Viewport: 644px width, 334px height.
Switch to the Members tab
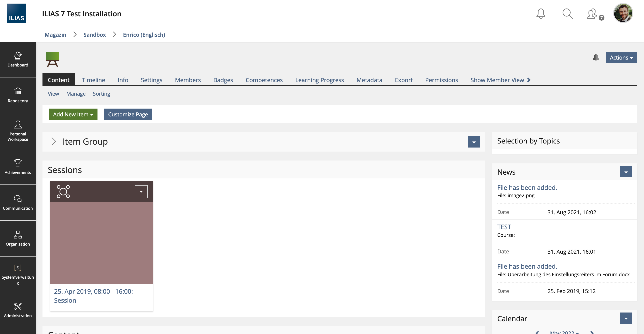188,80
